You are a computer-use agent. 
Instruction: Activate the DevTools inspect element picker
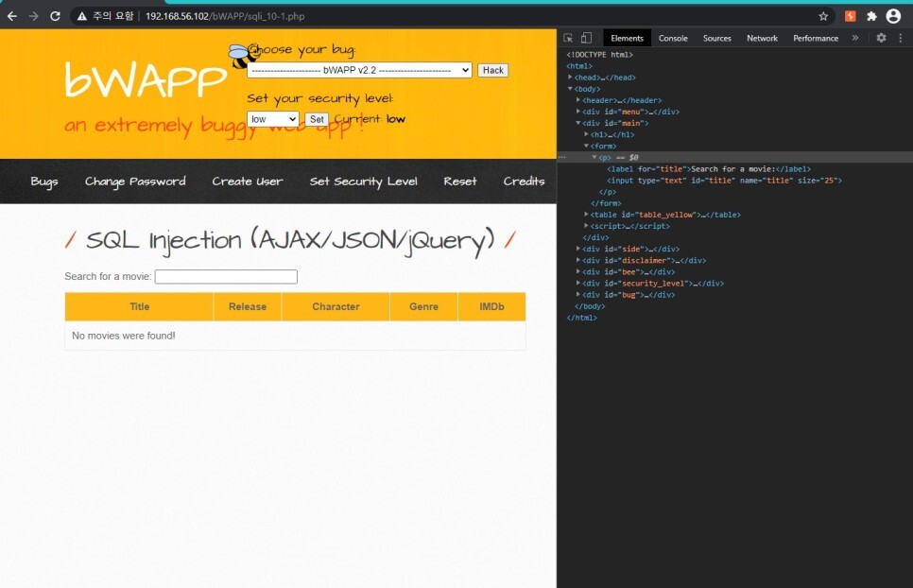click(568, 38)
